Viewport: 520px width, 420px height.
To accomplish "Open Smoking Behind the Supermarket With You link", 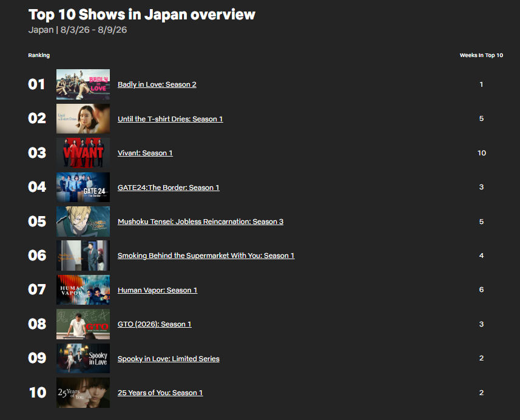I will [x=206, y=256].
